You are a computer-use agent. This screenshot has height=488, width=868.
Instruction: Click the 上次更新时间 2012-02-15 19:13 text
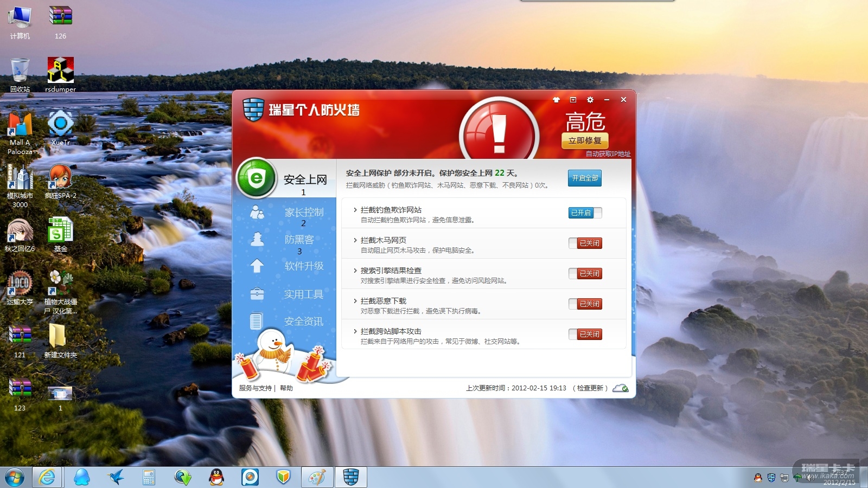[x=516, y=388]
